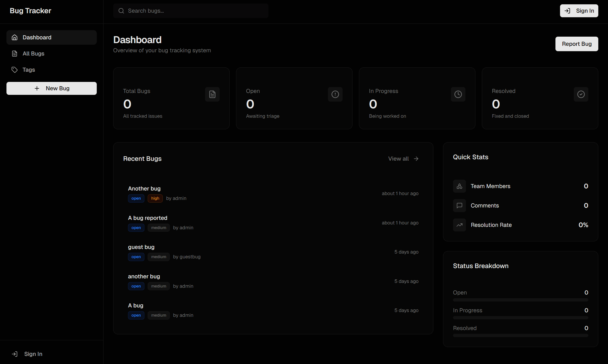The width and height of the screenshot is (608, 364).
Task: Open the All Bugs section
Action: tap(33, 53)
